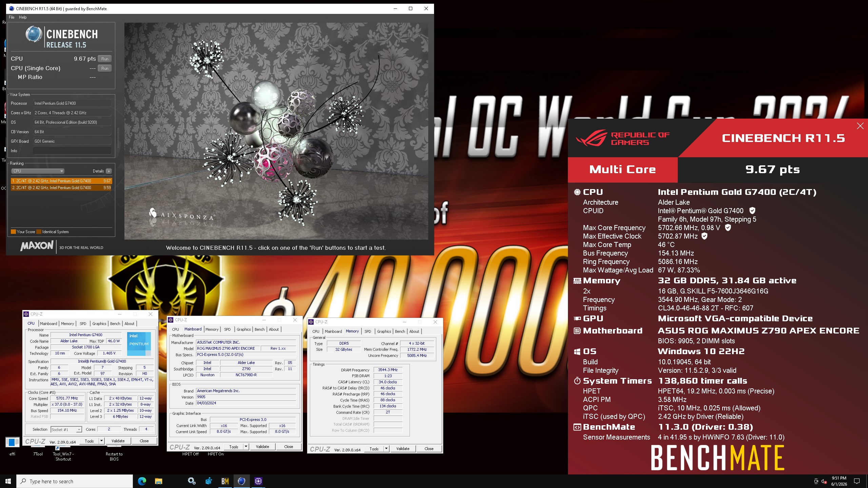Run the CPU multi-core benchmark
Screen dimensions: 868x488
pyautogui.click(x=105, y=59)
